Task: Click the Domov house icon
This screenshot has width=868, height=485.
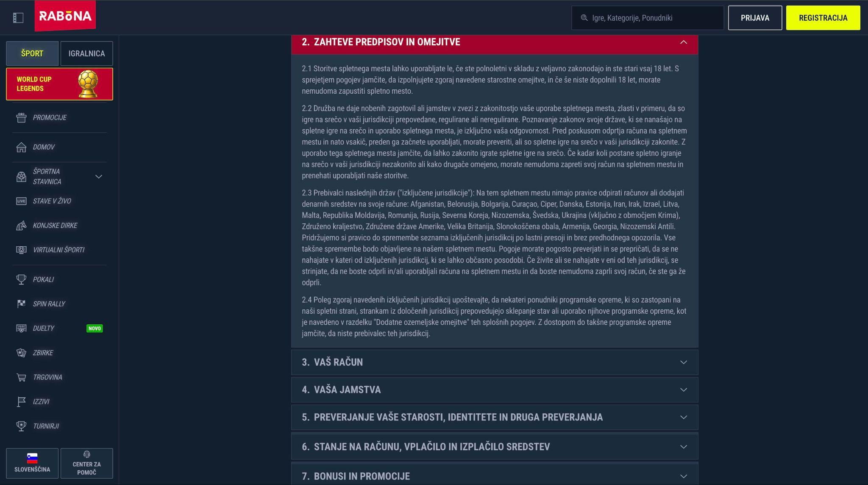Action: click(x=21, y=147)
